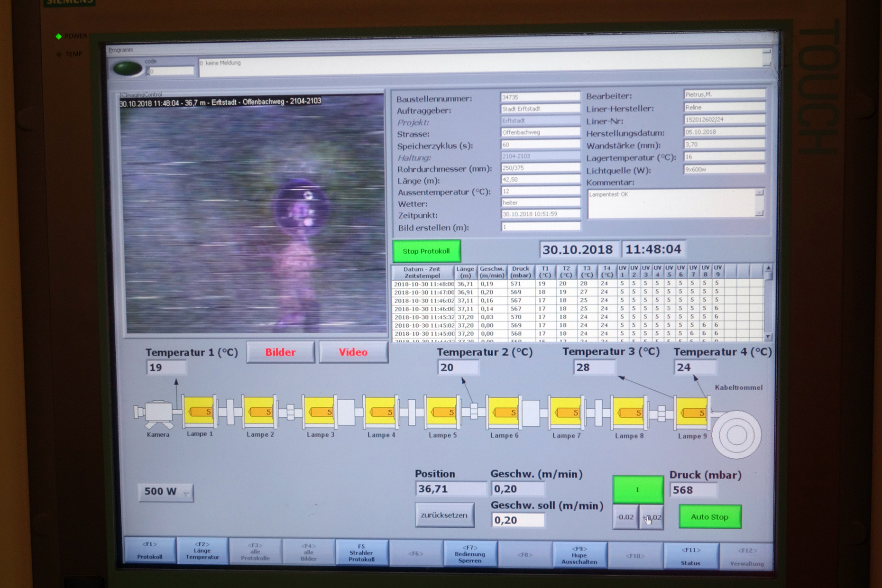Select the Lampe 3 lamp icon
The width and height of the screenshot is (882, 588).
[320, 412]
